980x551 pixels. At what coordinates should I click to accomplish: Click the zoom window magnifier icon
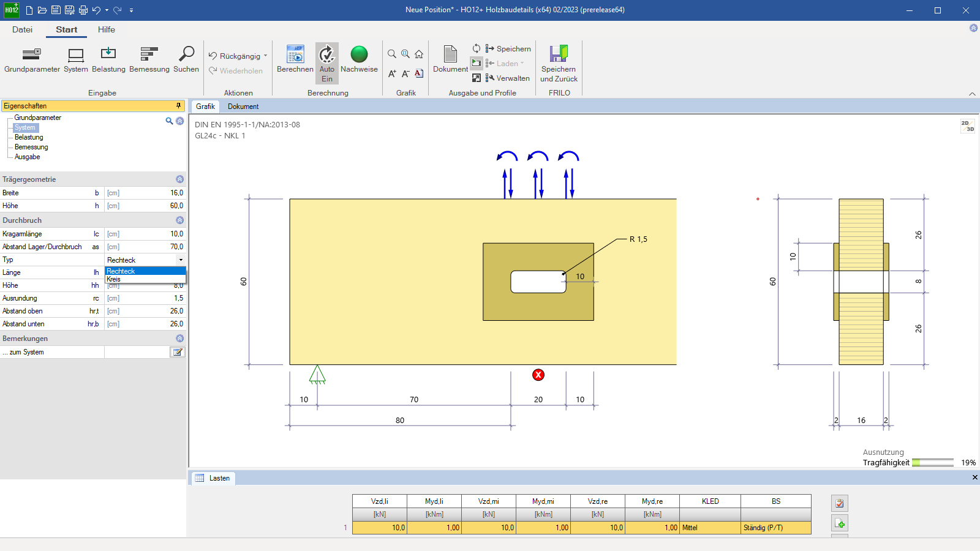click(392, 54)
